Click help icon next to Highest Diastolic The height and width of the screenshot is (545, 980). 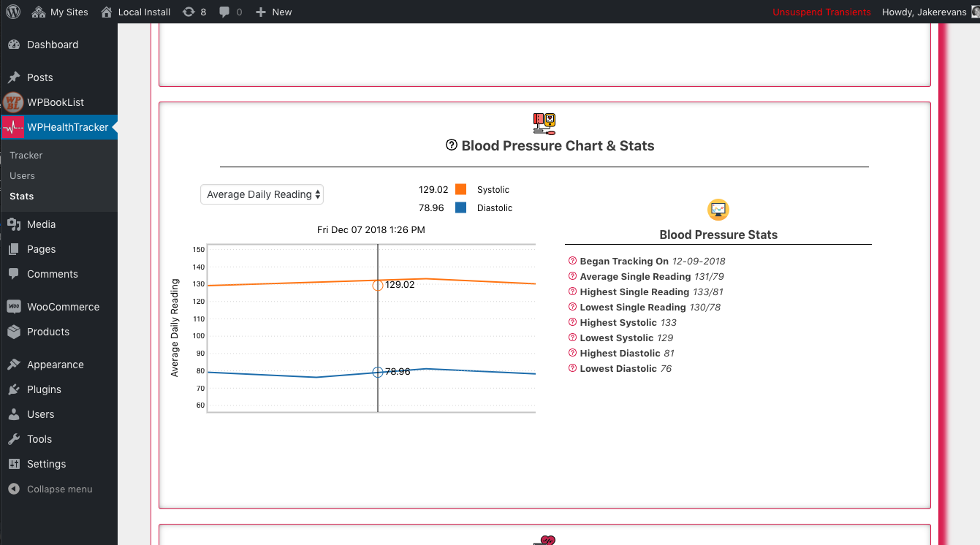click(x=572, y=353)
